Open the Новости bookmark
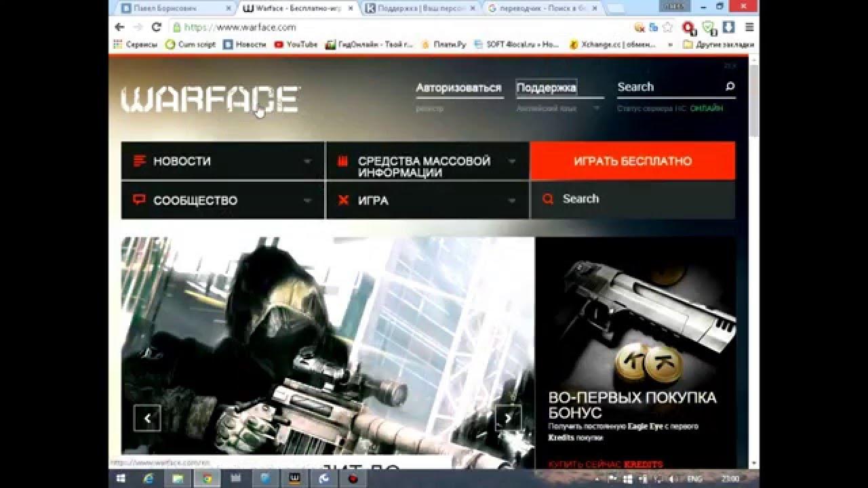868x488 pixels. click(245, 44)
